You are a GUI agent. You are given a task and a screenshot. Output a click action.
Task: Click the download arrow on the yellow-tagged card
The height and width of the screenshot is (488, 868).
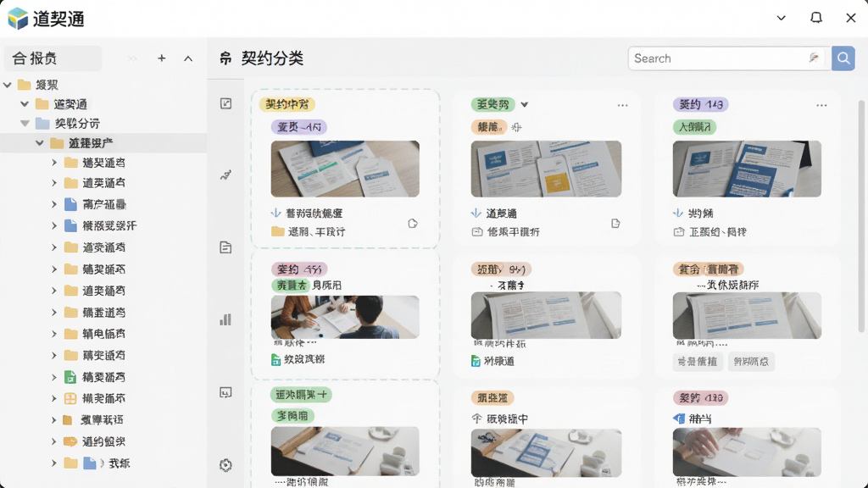tap(275, 213)
